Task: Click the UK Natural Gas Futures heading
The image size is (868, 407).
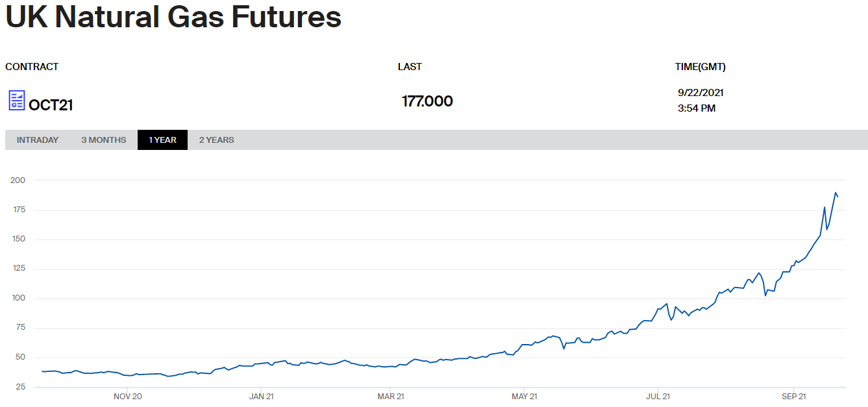Action: pyautogui.click(x=173, y=18)
